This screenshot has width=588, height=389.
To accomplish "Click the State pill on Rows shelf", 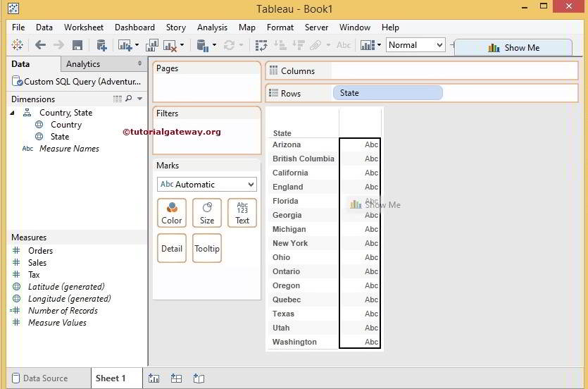I will click(388, 93).
